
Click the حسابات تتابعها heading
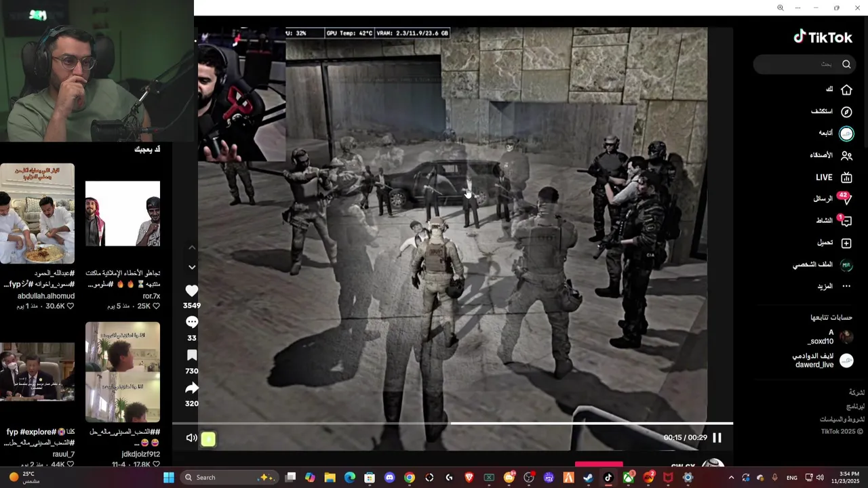[831, 317]
